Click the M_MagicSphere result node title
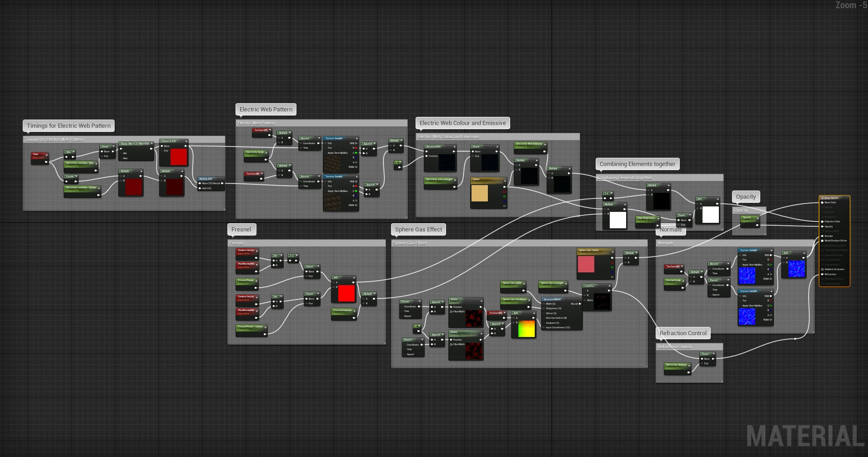This screenshot has height=457, width=868. tap(831, 198)
